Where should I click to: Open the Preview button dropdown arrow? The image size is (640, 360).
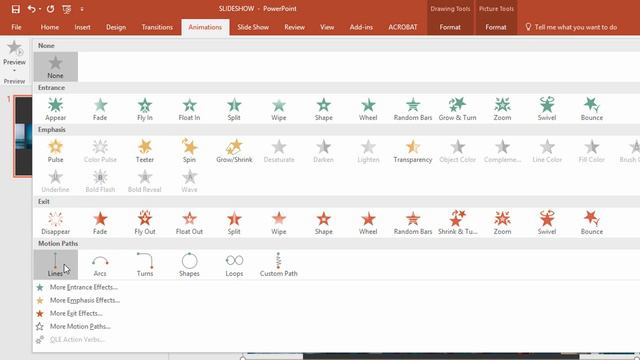click(x=14, y=71)
